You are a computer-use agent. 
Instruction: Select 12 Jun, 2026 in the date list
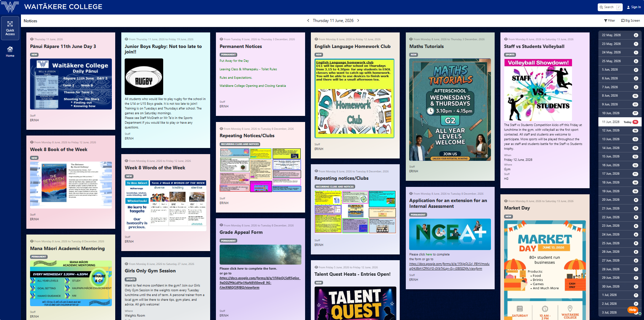(x=620, y=130)
